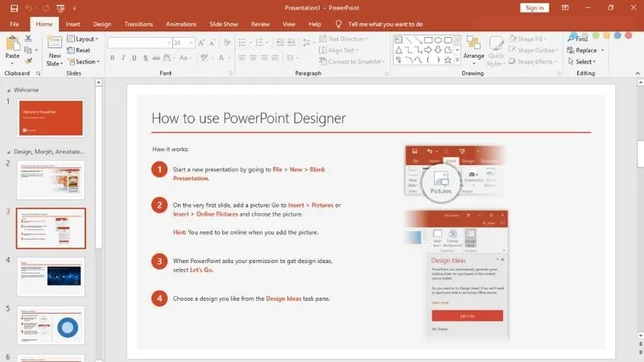Switch to the Animations tab
The width and height of the screenshot is (644, 362).
[x=181, y=24]
